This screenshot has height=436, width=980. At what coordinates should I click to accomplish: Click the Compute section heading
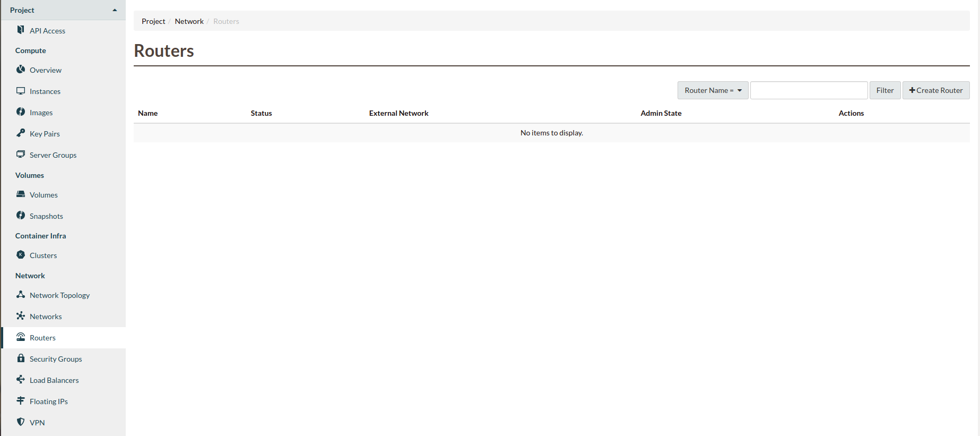(x=31, y=50)
